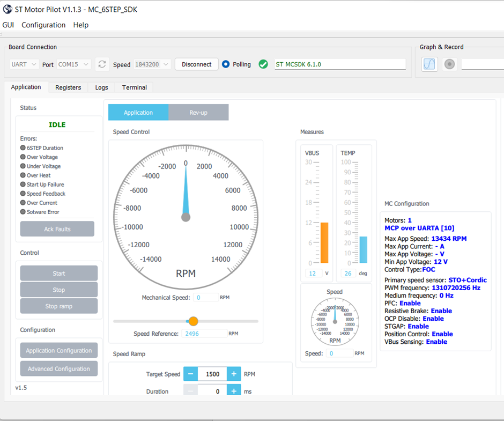Click the TEMP value field showing 26
This screenshot has width=504, height=421.
[348, 274]
